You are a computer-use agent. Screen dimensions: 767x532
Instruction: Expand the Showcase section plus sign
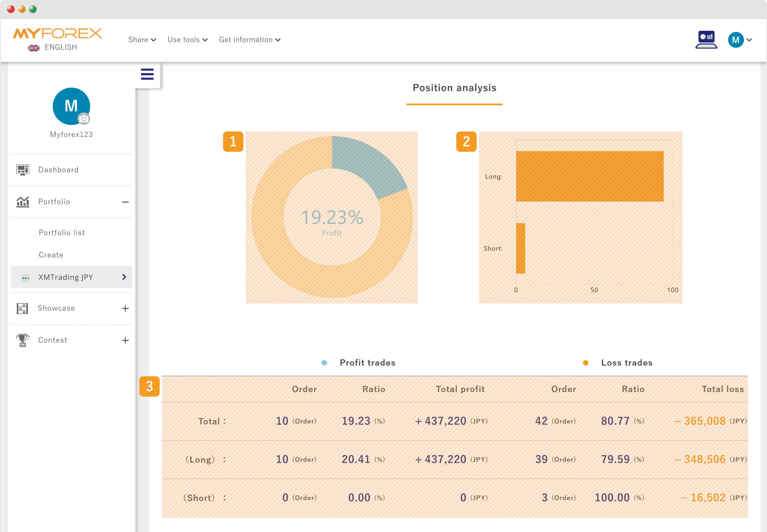pos(125,309)
